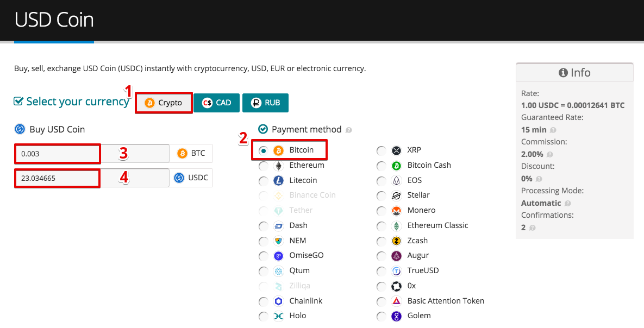
Task: Click the help icon beside Commission
Action: (x=550, y=155)
